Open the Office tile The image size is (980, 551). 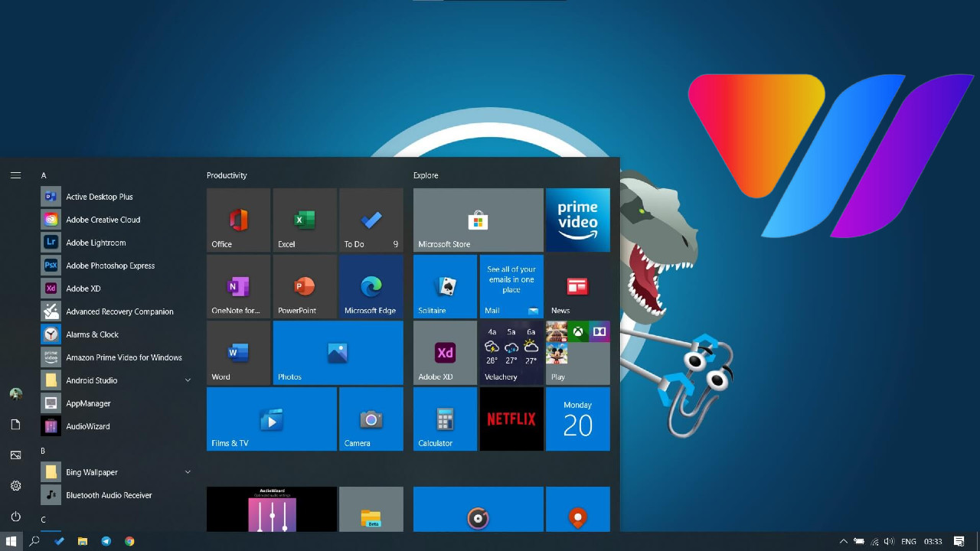click(238, 220)
